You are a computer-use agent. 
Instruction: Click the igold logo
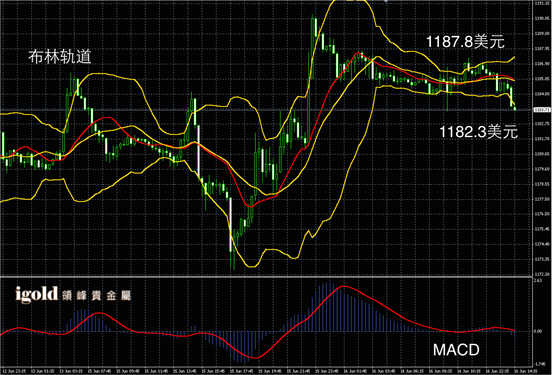36,295
